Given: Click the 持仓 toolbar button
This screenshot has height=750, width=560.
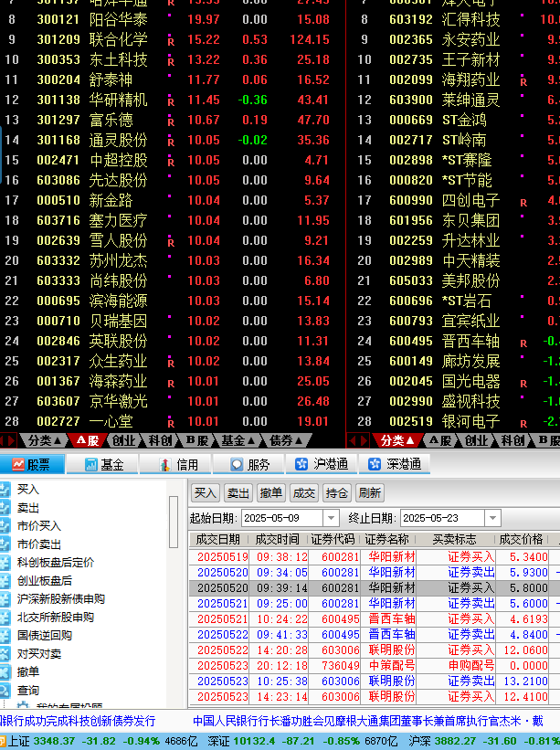Looking at the screenshot, I should [337, 492].
